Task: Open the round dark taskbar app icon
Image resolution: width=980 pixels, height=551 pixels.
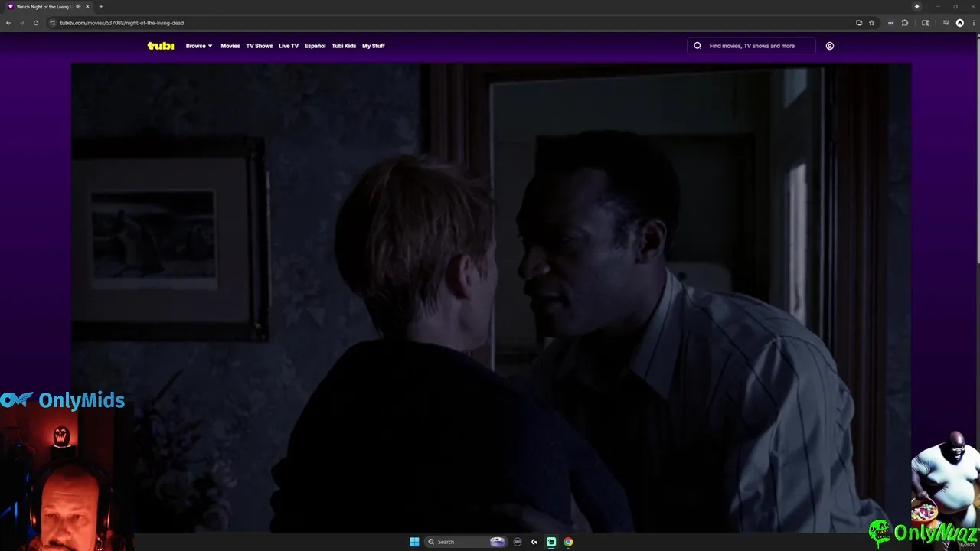Action: point(518,542)
